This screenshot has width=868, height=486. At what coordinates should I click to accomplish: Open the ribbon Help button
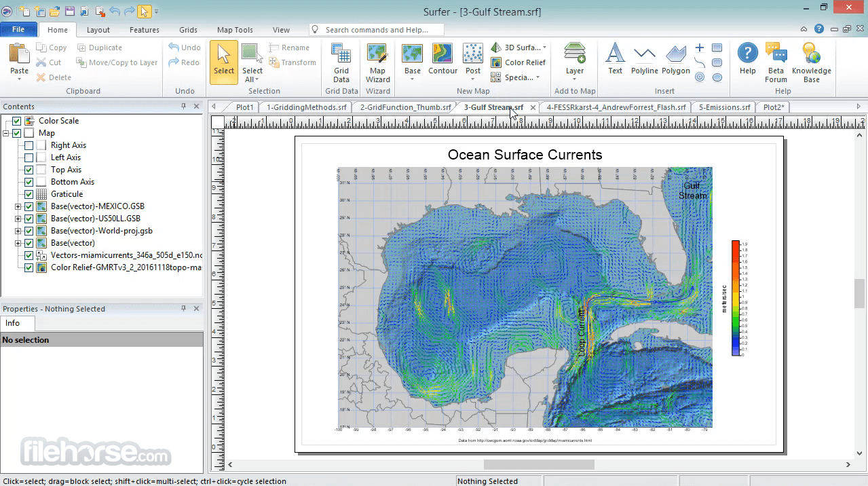click(x=748, y=59)
